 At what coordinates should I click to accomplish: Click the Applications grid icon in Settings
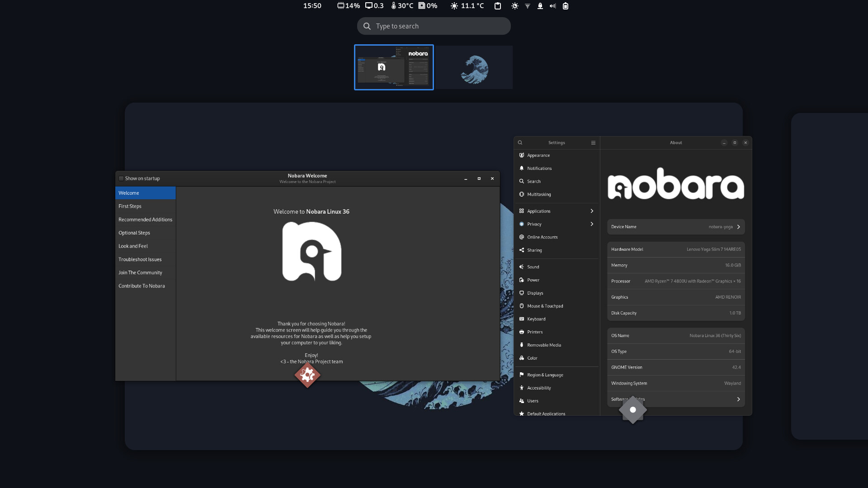point(521,211)
